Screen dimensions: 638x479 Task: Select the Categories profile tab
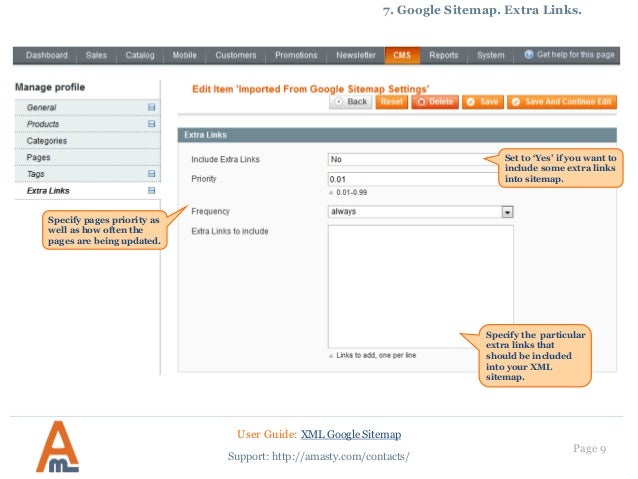[x=87, y=141]
